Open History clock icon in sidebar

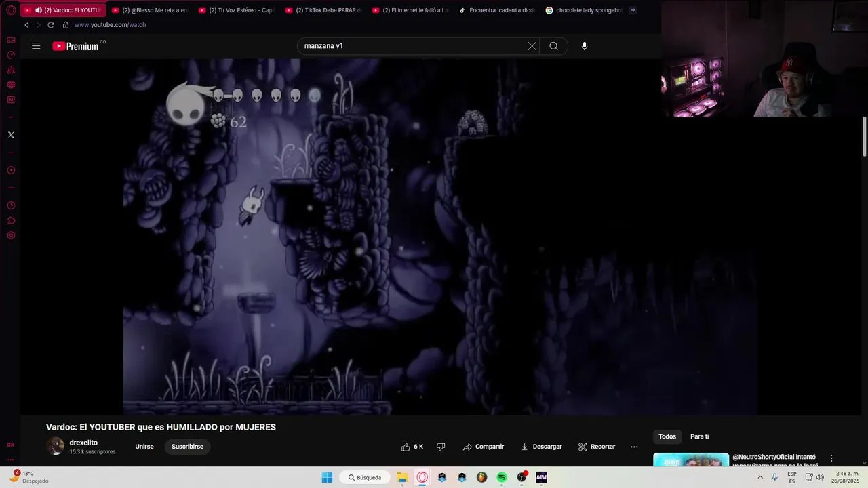coord(11,205)
